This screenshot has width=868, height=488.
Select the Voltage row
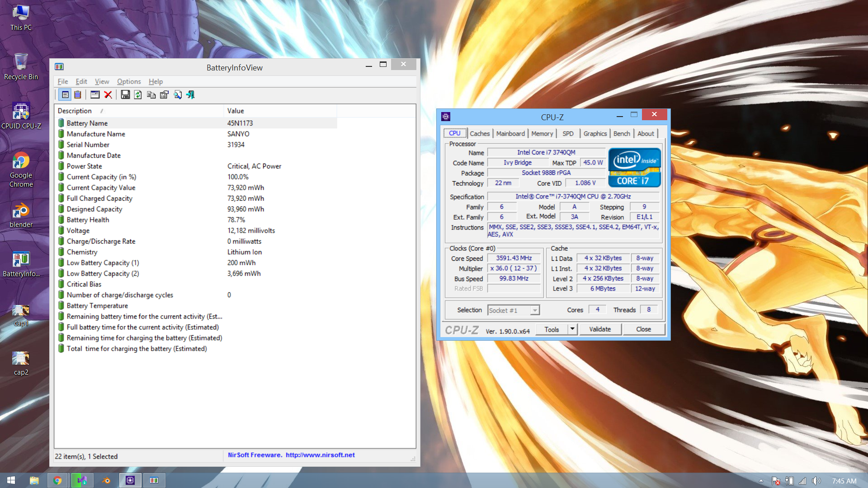tap(197, 230)
